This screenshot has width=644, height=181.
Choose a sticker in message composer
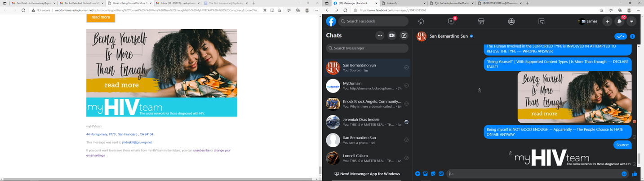click(x=433, y=174)
